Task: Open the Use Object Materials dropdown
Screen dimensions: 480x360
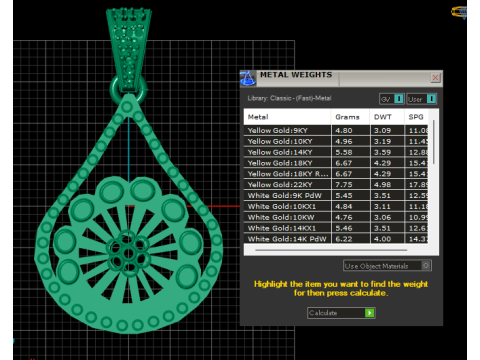Action: [x=388, y=266]
